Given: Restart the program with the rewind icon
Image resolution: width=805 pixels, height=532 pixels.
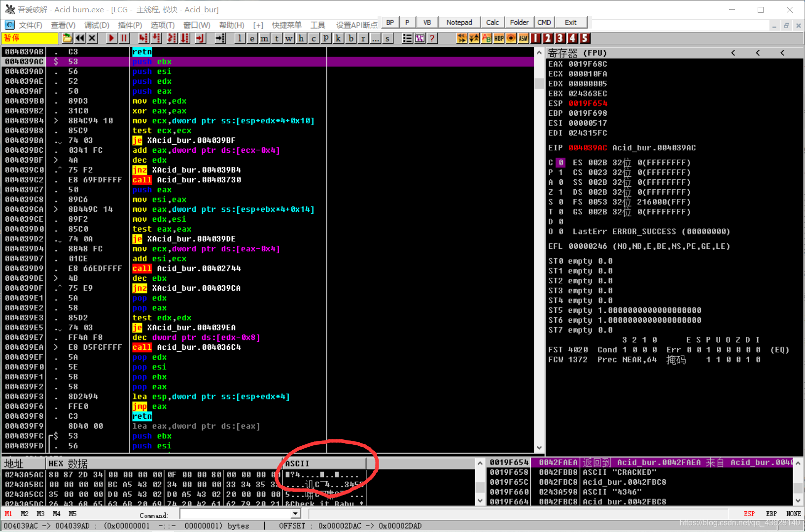Looking at the screenshot, I should coord(80,38).
